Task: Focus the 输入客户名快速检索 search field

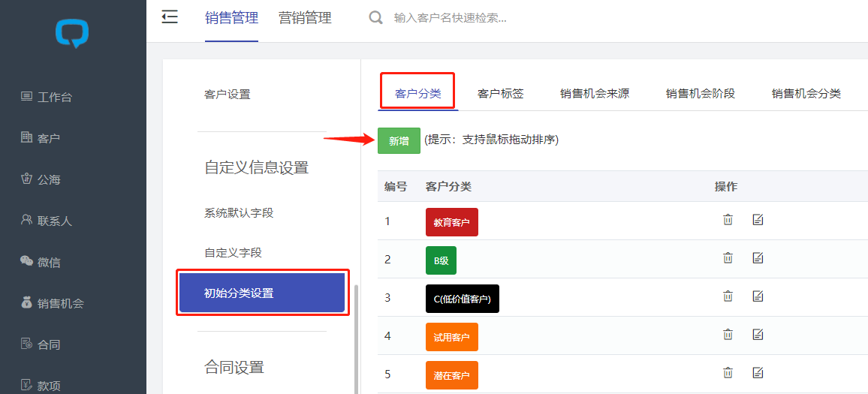Action: [450, 18]
